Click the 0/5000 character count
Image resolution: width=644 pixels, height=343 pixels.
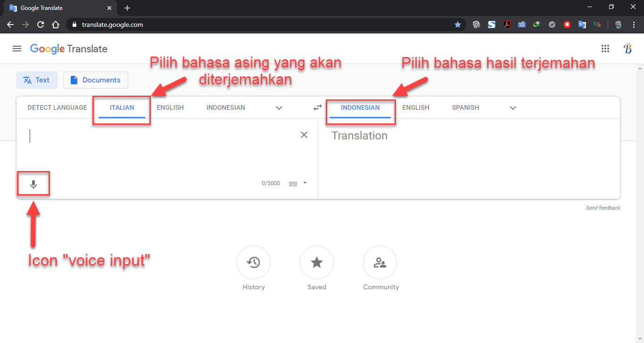pyautogui.click(x=271, y=183)
